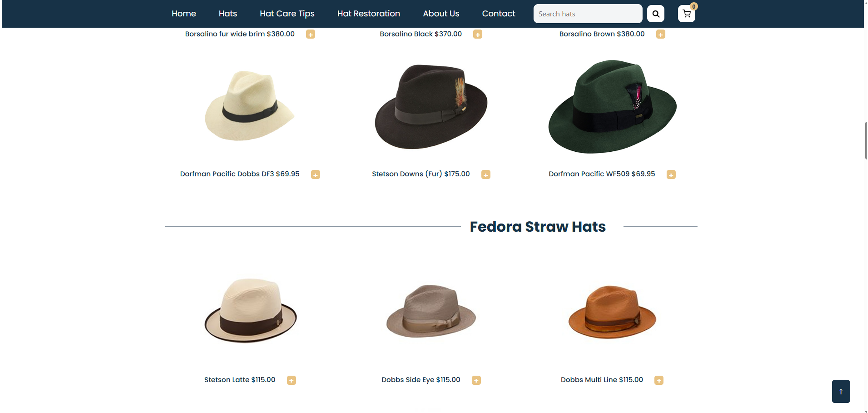The height and width of the screenshot is (413, 868).
Task: Add Stetson Latte to cart
Action: pos(291,380)
